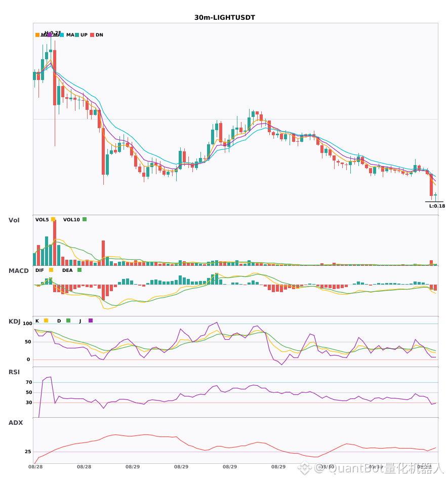Click the J label in KDJ legend

click(80, 321)
